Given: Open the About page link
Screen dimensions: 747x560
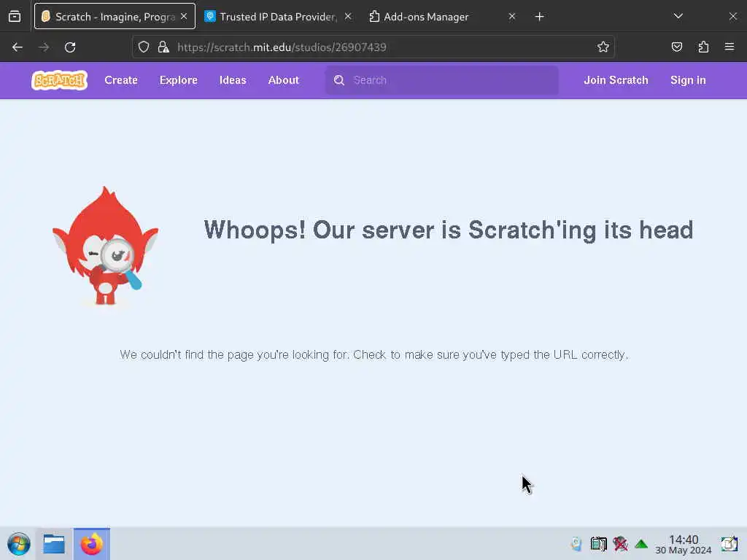Looking at the screenshot, I should [x=284, y=80].
